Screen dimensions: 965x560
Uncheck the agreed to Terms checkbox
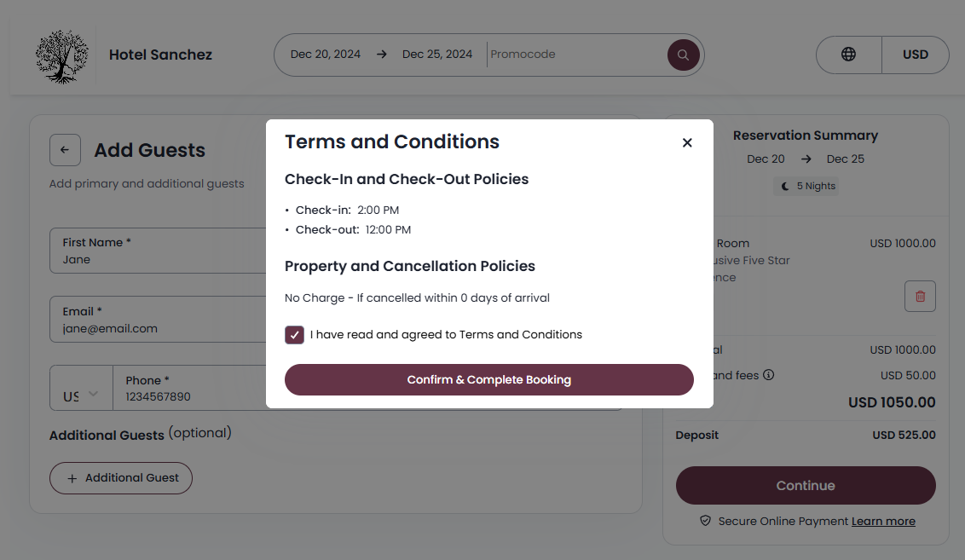295,335
